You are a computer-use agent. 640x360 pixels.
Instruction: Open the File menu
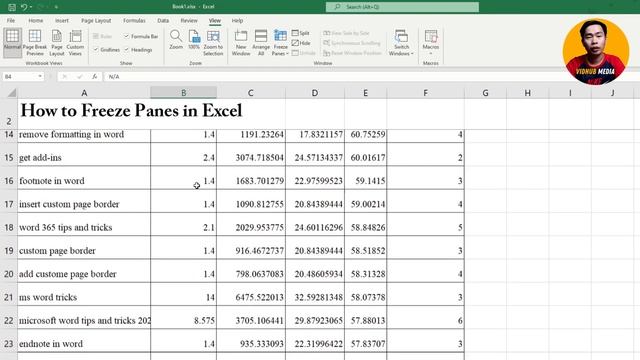point(11,20)
